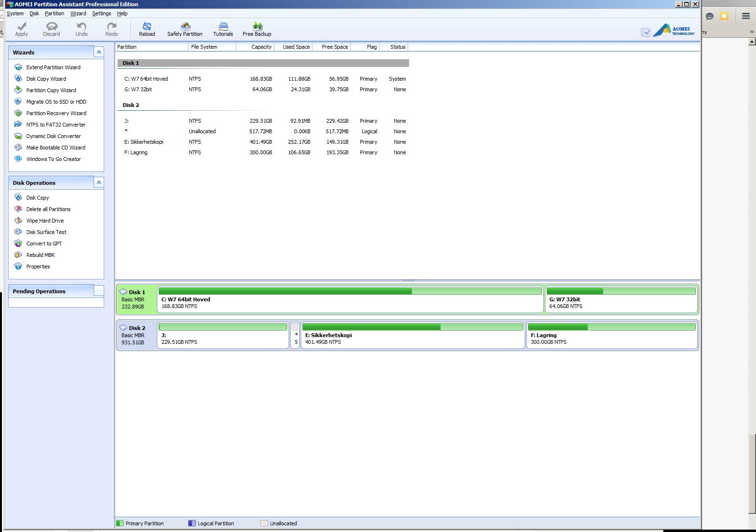Select F: Lagring partition block

(612, 335)
